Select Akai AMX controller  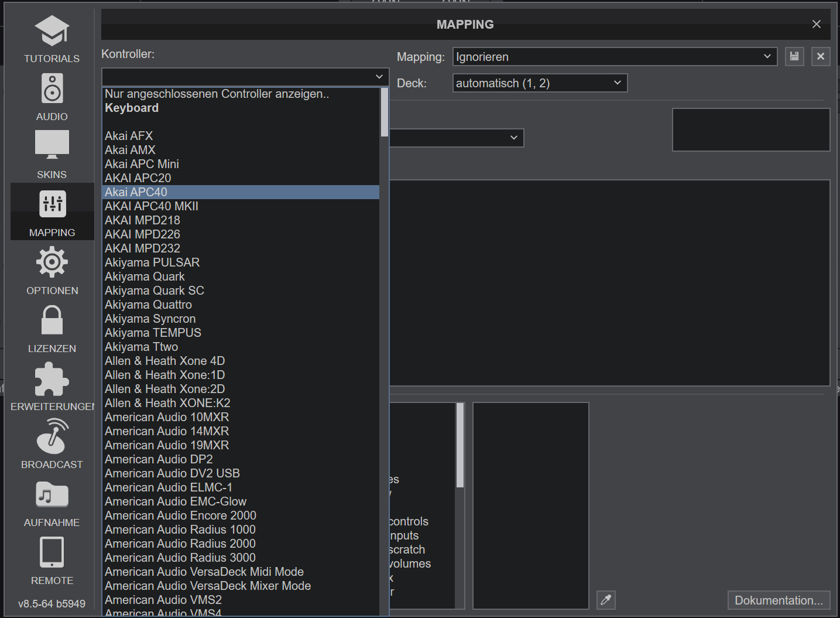pos(241,150)
